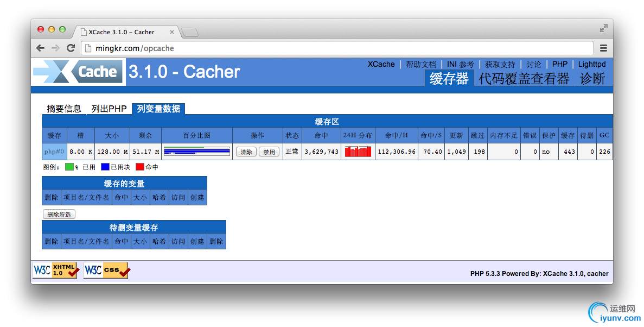644x327 pixels.
Task: Click the php#0 cache cell
Action: pos(54,152)
